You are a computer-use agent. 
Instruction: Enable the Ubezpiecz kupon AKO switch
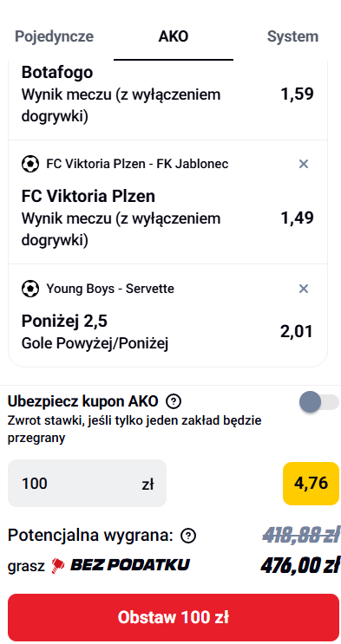pos(318,401)
